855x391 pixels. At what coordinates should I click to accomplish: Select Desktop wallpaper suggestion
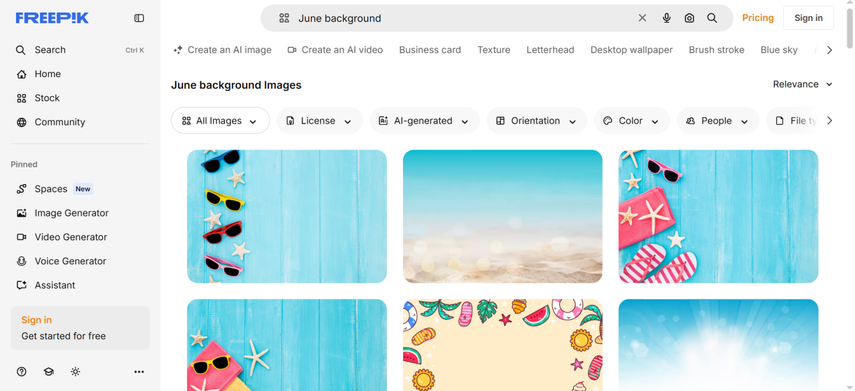(x=631, y=50)
